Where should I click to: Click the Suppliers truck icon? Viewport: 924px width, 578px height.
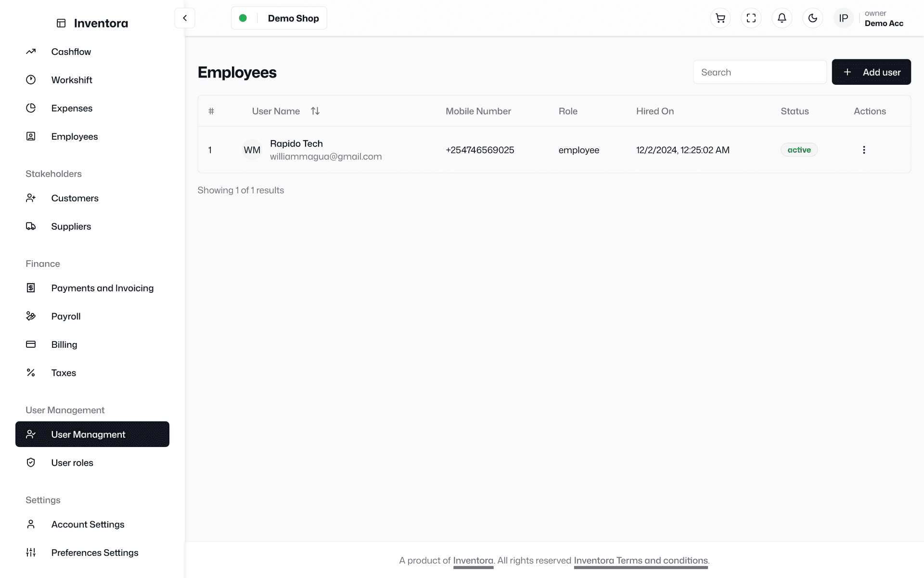coord(31,226)
